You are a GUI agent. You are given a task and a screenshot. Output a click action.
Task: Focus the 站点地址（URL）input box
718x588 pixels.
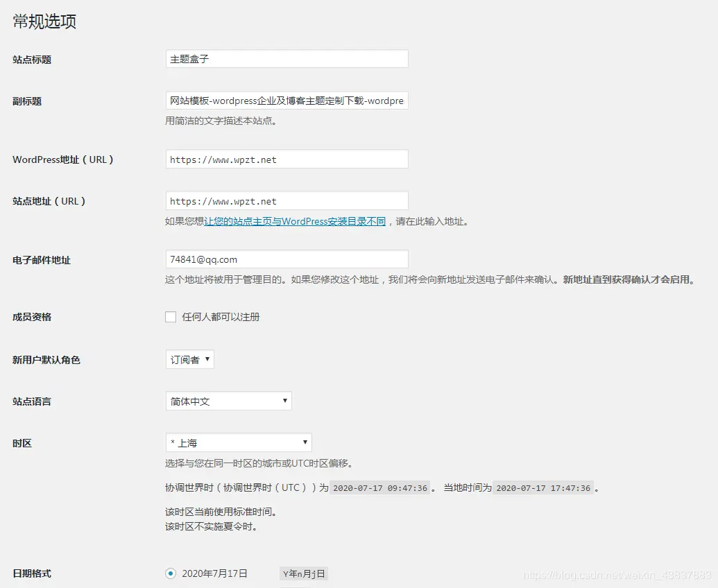[287, 200]
